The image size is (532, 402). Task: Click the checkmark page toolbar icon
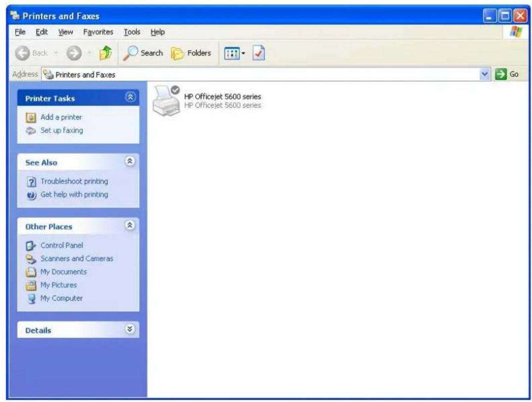259,53
